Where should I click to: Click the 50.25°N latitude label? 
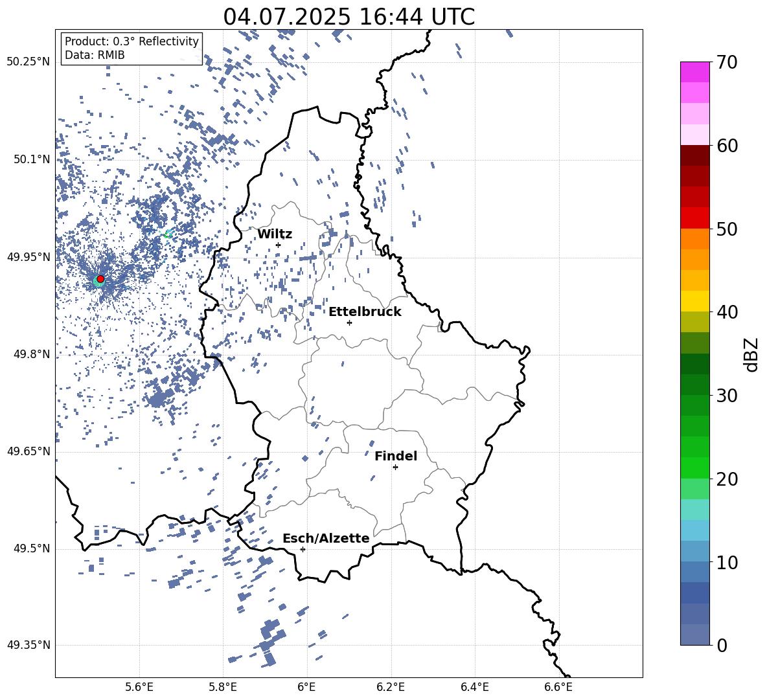(29, 62)
